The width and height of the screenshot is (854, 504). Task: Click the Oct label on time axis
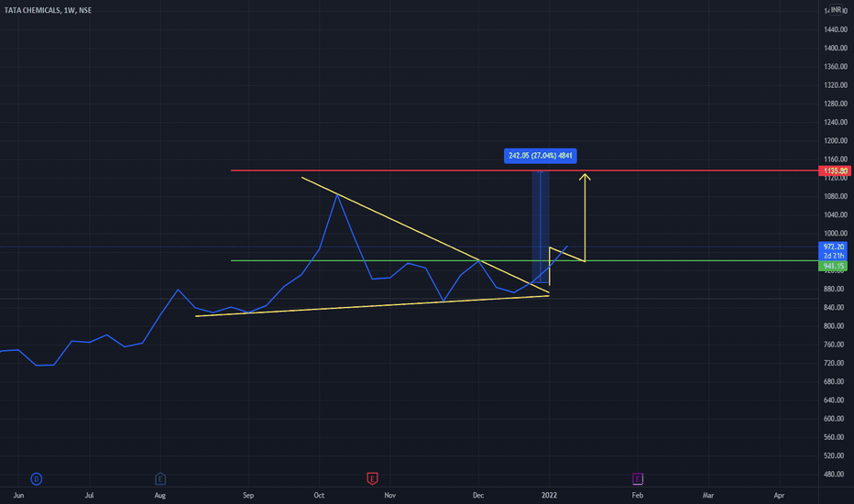319,495
